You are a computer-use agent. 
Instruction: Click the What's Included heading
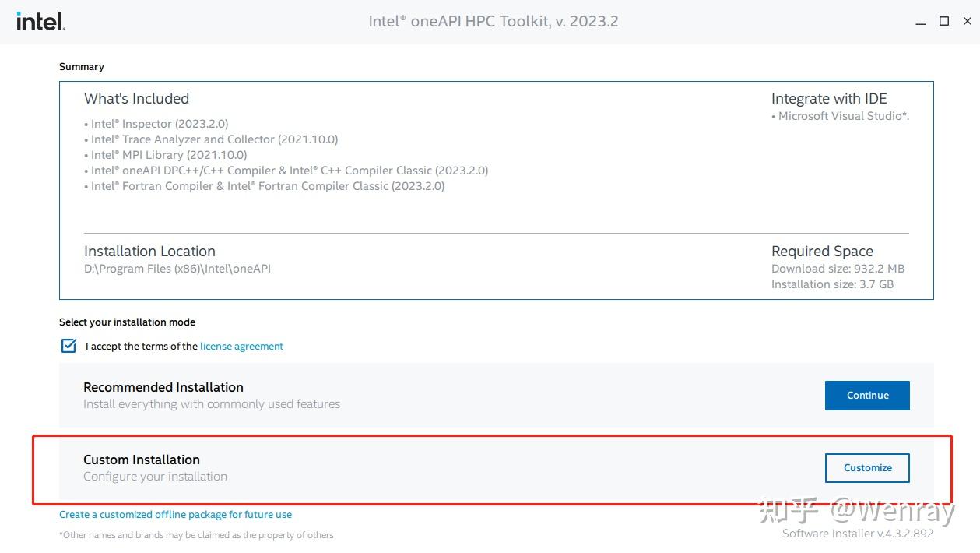[136, 98]
